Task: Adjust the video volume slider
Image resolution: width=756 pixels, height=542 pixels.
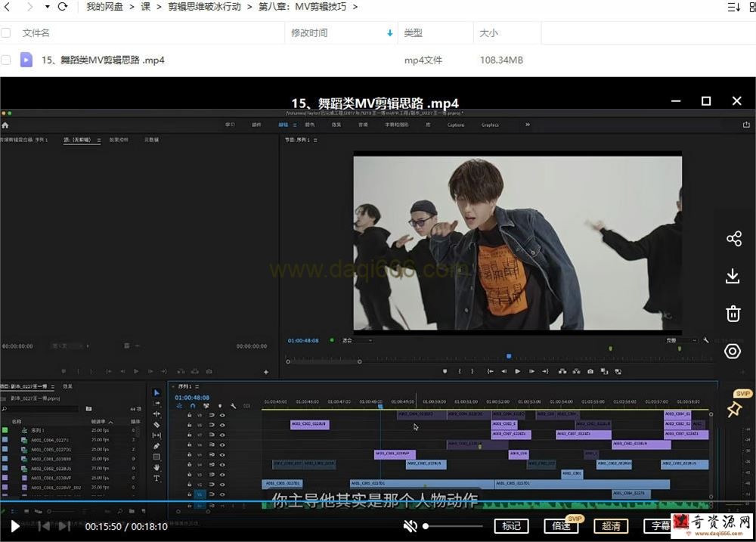Action: (452, 526)
